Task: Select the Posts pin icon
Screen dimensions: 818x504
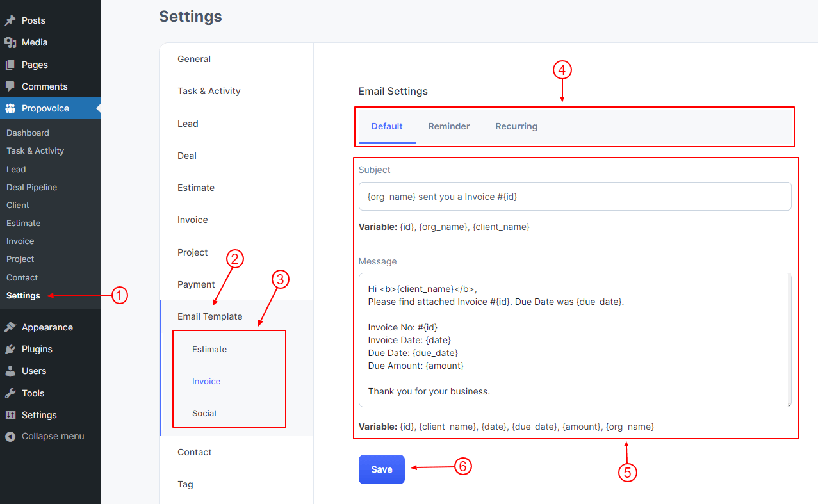Action: (10, 20)
